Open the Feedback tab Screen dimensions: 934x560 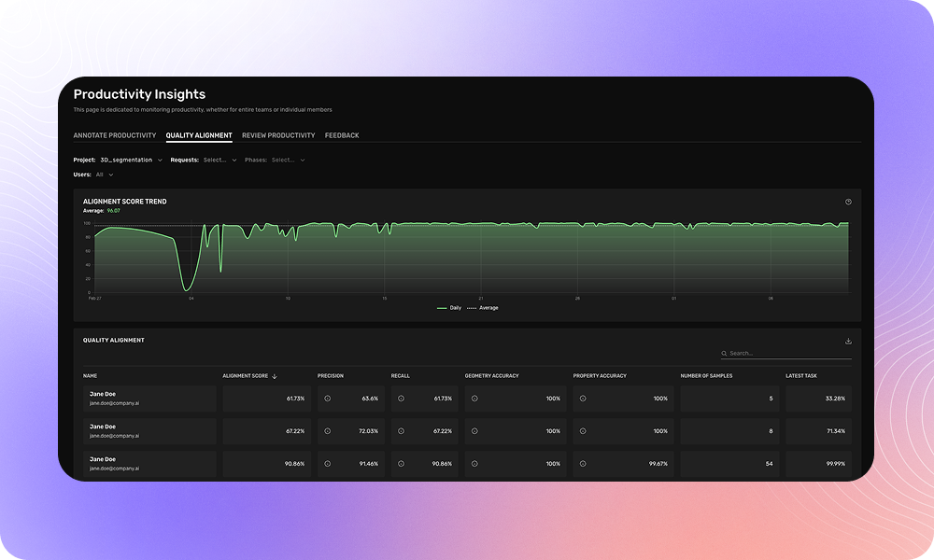click(x=342, y=134)
